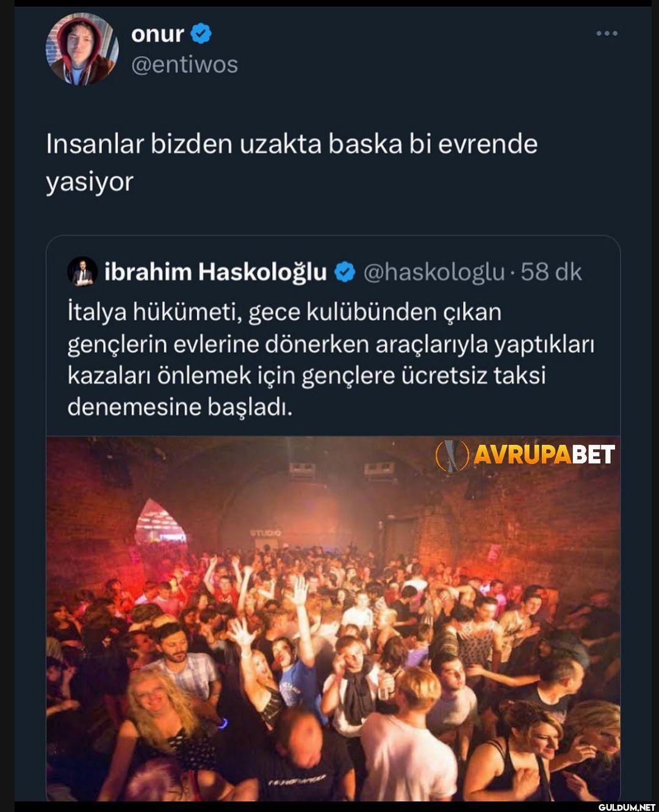
Task: Click the word 'yasiyor' in the tweet
Action: pos(90,182)
